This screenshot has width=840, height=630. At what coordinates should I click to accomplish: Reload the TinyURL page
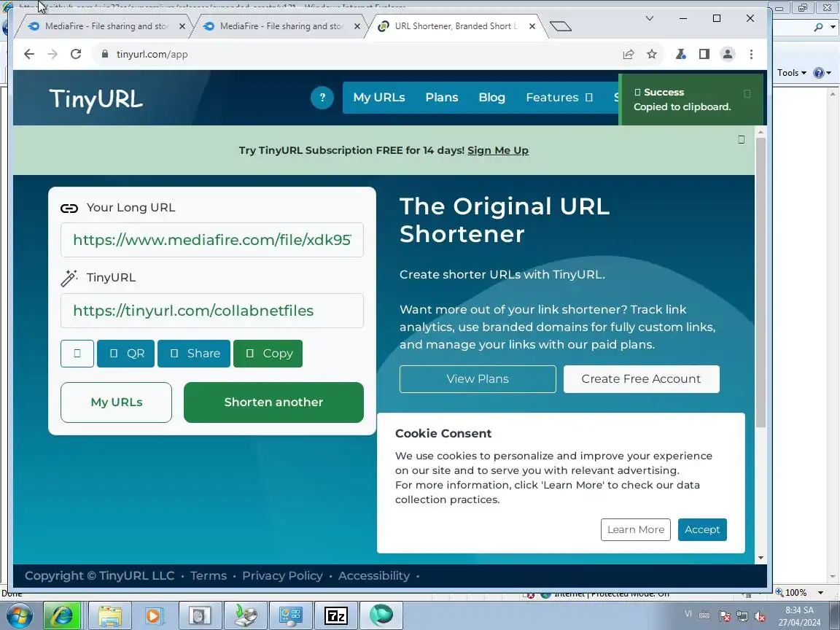pos(76,54)
